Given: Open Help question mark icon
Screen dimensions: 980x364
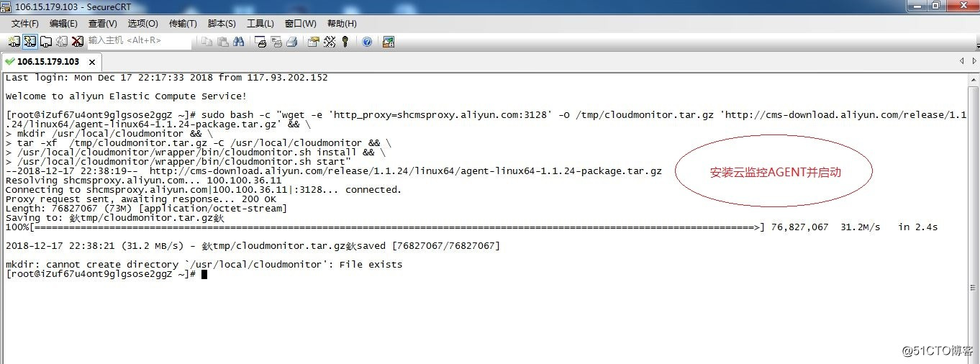Looking at the screenshot, I should pyautogui.click(x=367, y=42).
